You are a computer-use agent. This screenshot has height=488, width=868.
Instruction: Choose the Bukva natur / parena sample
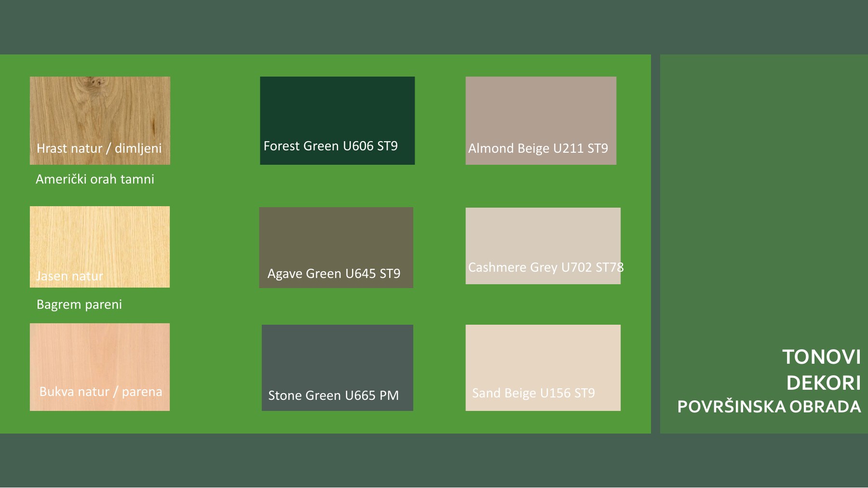pyautogui.click(x=100, y=367)
